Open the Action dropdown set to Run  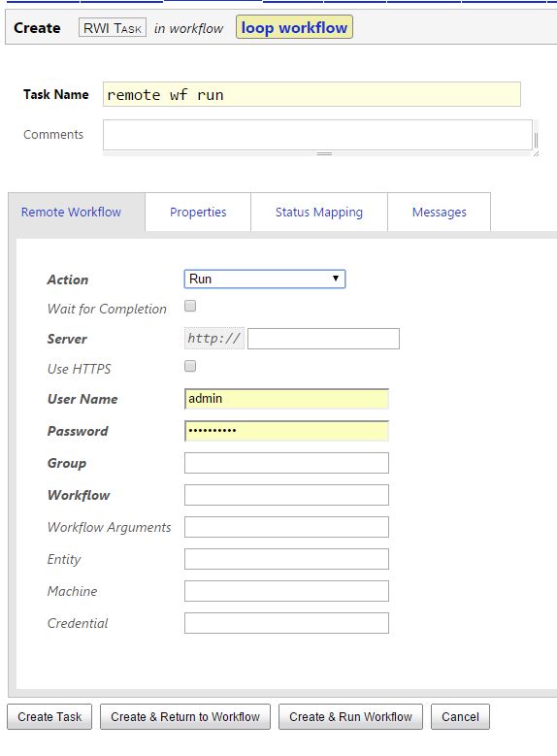click(x=265, y=279)
